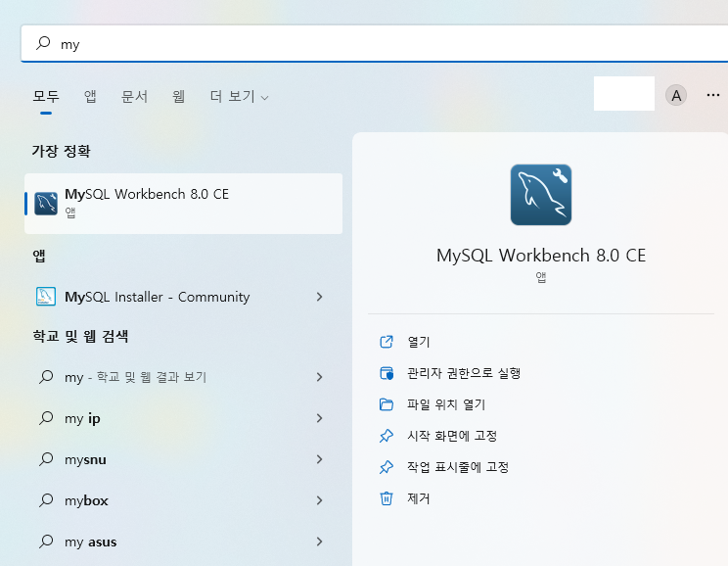Expand the "my asus" suggestion chevron

pos(319,542)
